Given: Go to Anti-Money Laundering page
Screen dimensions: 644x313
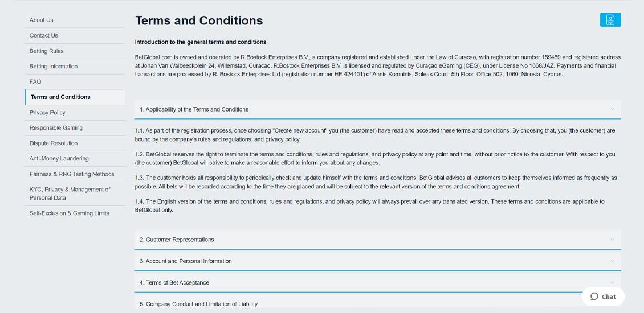Looking at the screenshot, I should [59, 159].
